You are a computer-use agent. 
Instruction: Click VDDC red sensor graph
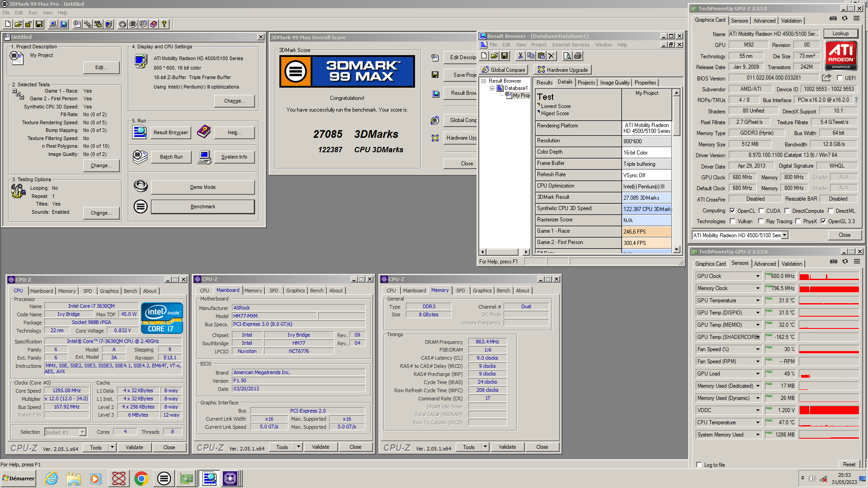(829, 410)
